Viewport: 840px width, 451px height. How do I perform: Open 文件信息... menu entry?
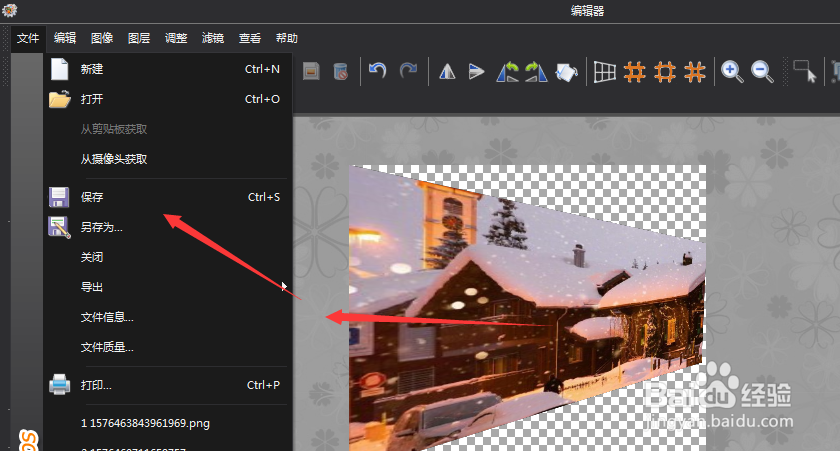(x=167, y=317)
